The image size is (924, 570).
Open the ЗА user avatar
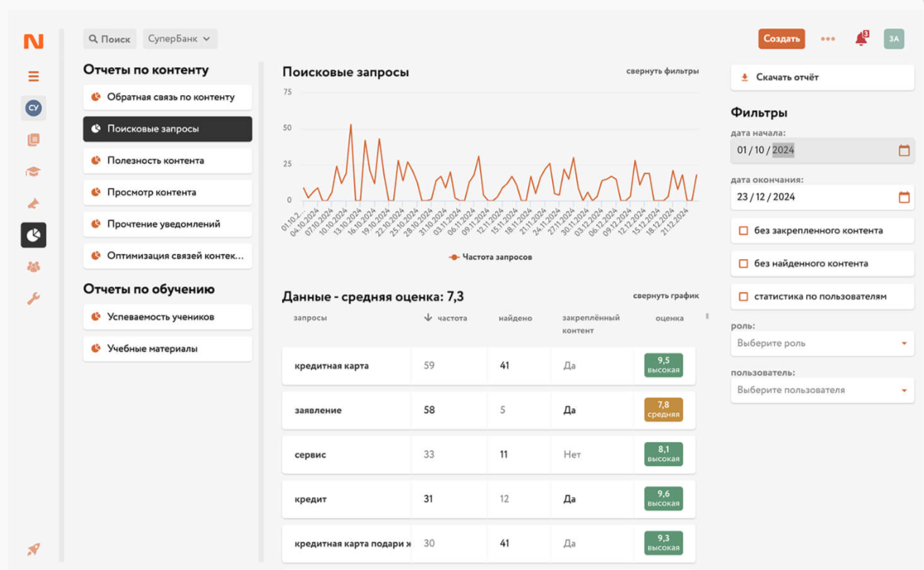(894, 39)
